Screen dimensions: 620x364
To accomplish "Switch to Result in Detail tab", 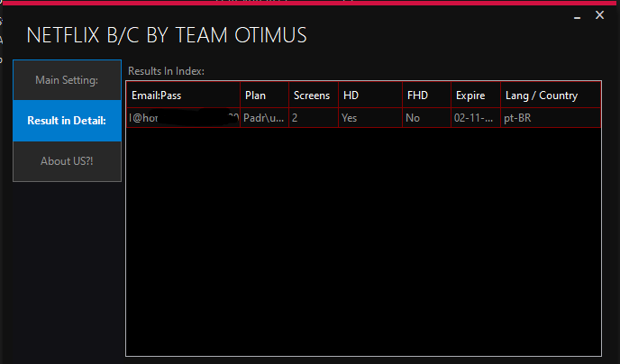I will [x=67, y=121].
